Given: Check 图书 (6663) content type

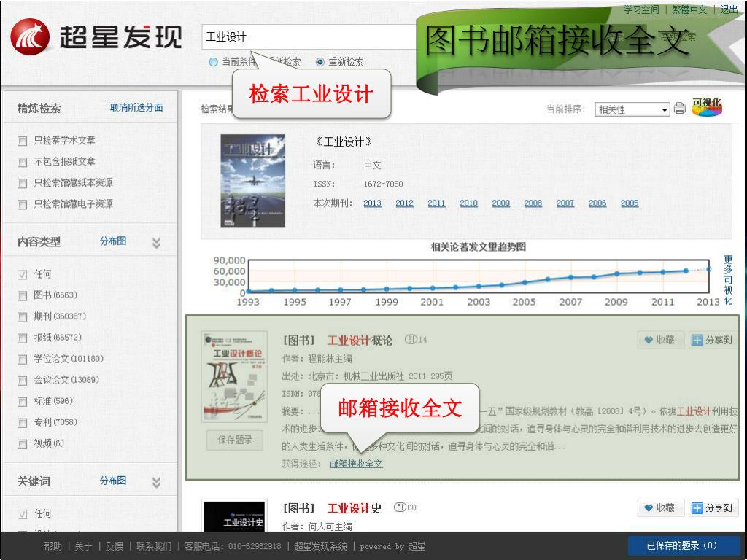Looking at the screenshot, I should tap(22, 296).
